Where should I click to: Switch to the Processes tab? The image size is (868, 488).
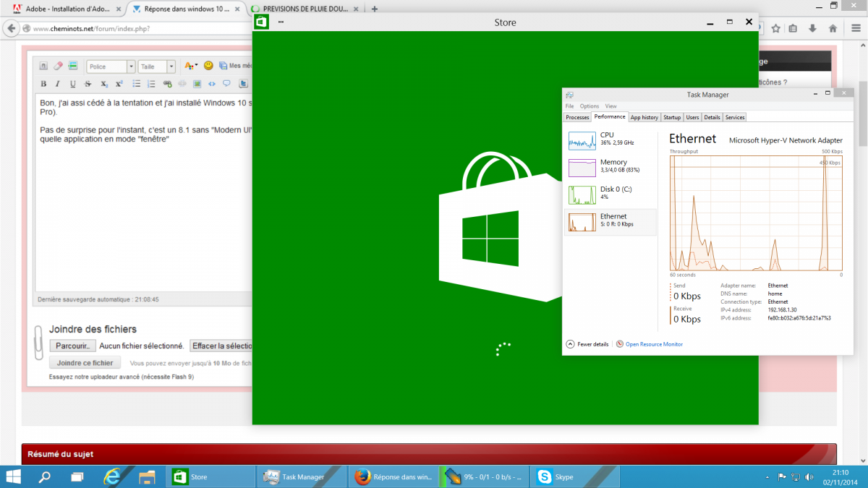(577, 117)
